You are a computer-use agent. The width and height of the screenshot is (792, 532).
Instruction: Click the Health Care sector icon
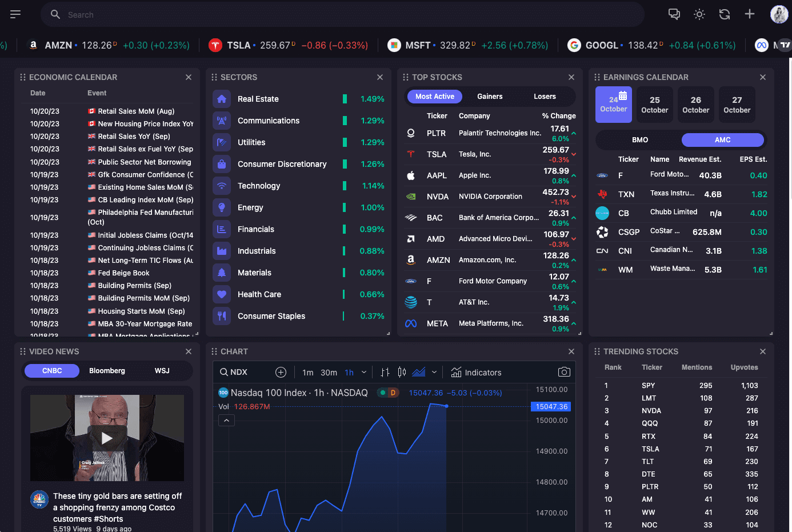(222, 294)
